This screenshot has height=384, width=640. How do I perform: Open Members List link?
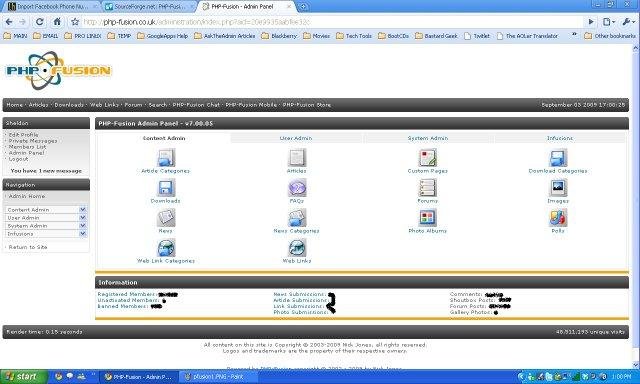click(27, 147)
